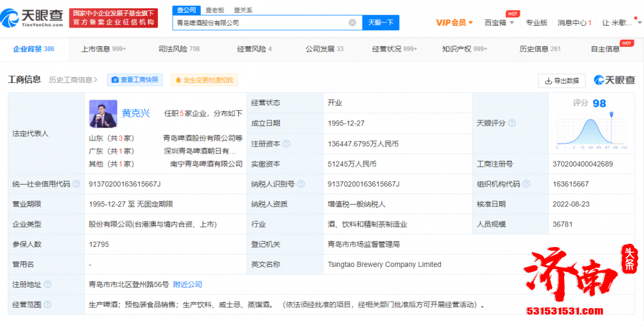Click the help icon beside 天眼评分
644x321 pixels.
tap(512, 123)
